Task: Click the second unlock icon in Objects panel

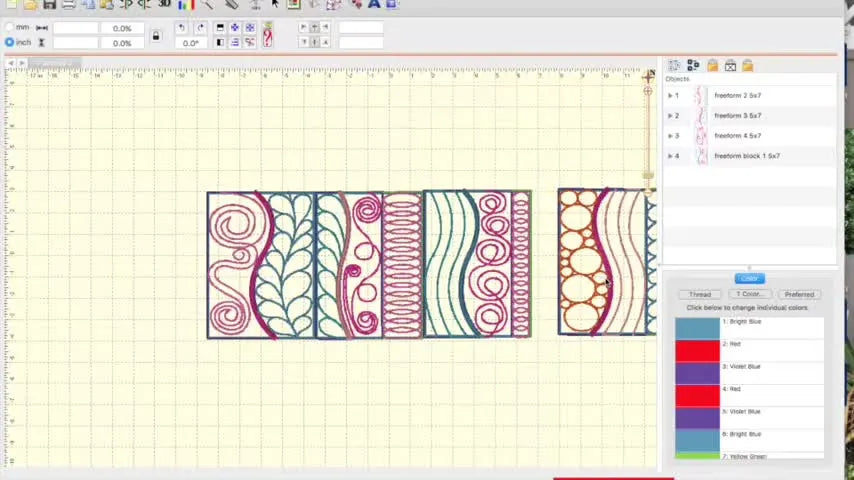Action: [x=748, y=65]
